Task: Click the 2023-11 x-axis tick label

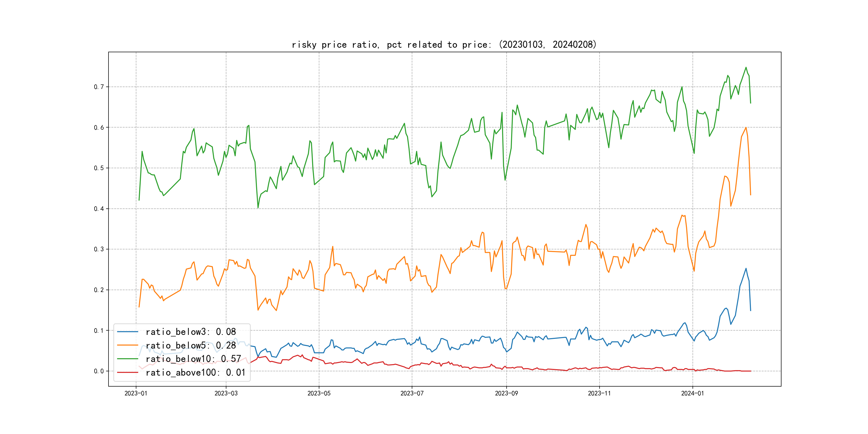Action: (x=599, y=393)
